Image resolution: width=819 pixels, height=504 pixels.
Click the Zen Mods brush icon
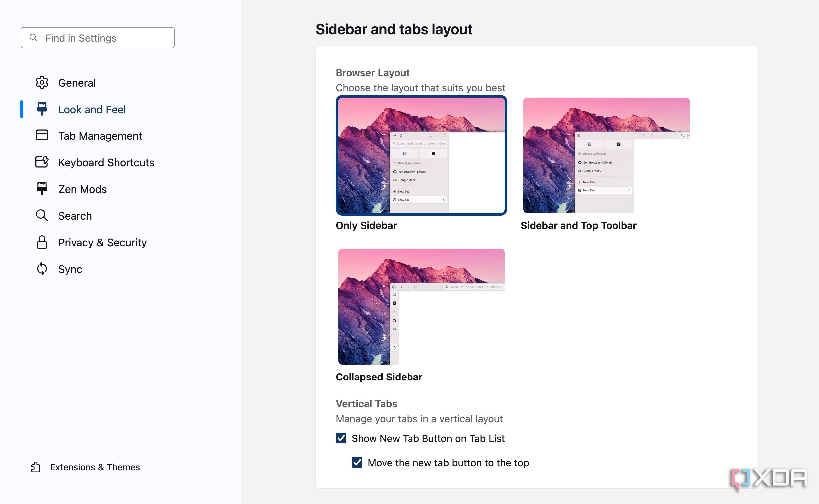tap(42, 189)
